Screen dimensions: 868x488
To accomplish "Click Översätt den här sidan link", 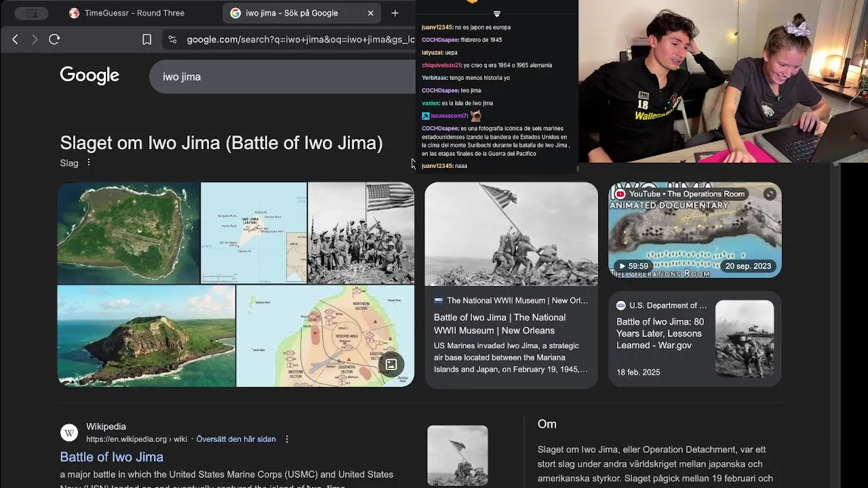I will point(236,439).
